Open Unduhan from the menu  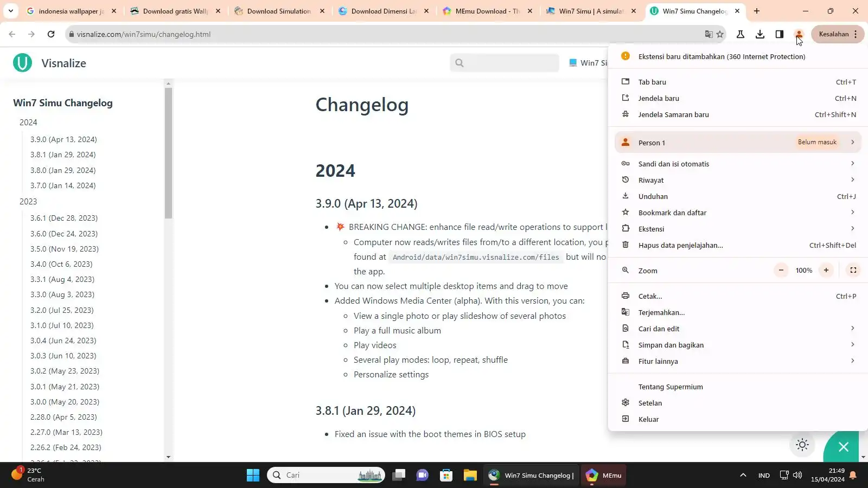coord(738,196)
